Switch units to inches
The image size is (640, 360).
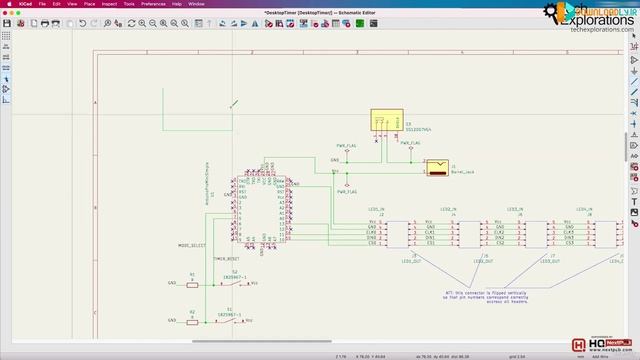coord(6,47)
